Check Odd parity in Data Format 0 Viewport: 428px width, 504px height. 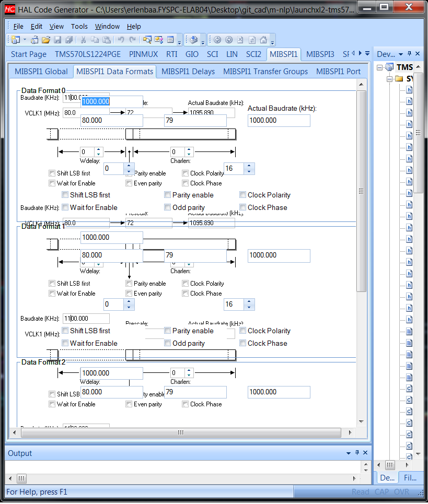(168, 207)
